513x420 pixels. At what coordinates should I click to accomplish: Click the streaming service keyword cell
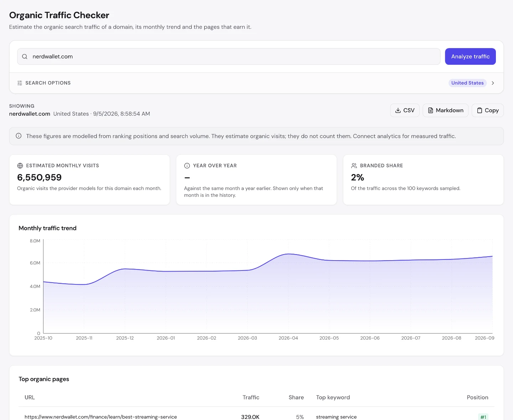point(336,417)
